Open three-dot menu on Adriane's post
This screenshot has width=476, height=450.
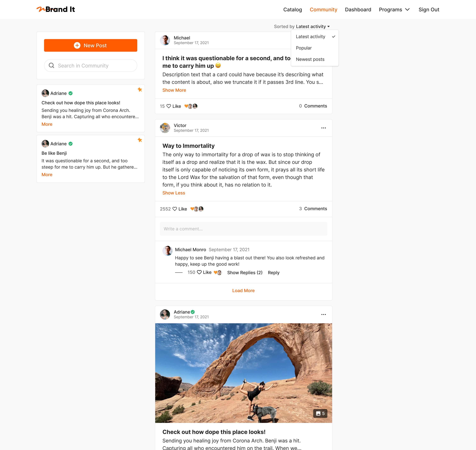[x=324, y=314]
